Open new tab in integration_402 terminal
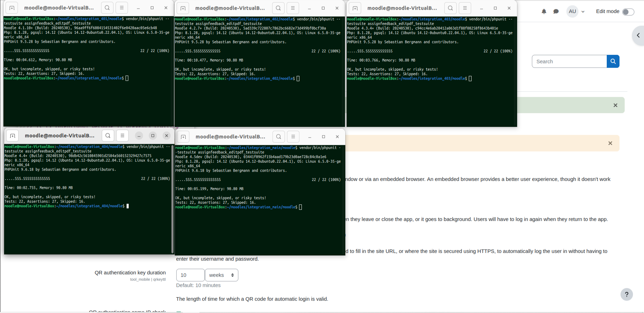This screenshot has height=313, width=644. pos(183,8)
